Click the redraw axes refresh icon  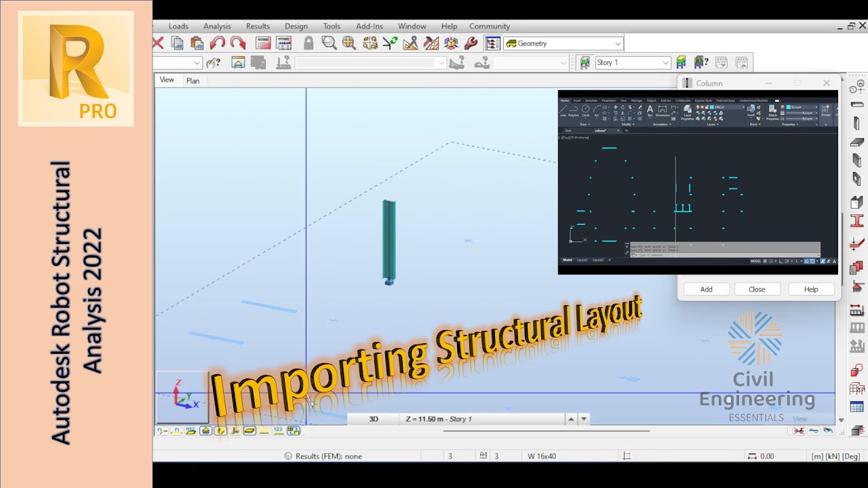[390, 43]
